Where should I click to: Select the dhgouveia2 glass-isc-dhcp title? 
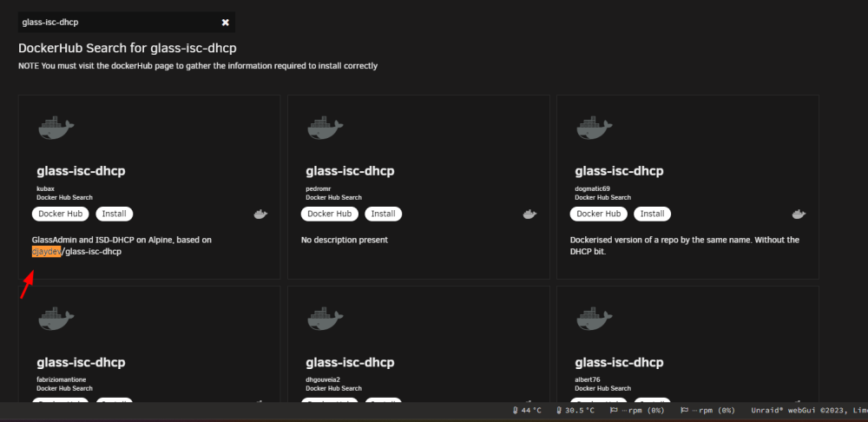pyautogui.click(x=350, y=363)
